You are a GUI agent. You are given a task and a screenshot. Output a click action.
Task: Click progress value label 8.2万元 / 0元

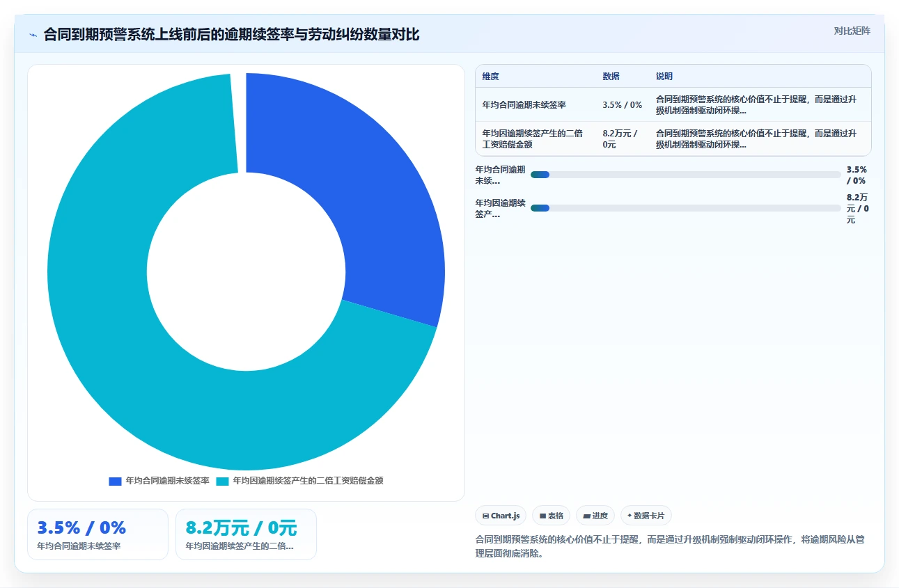tap(858, 209)
